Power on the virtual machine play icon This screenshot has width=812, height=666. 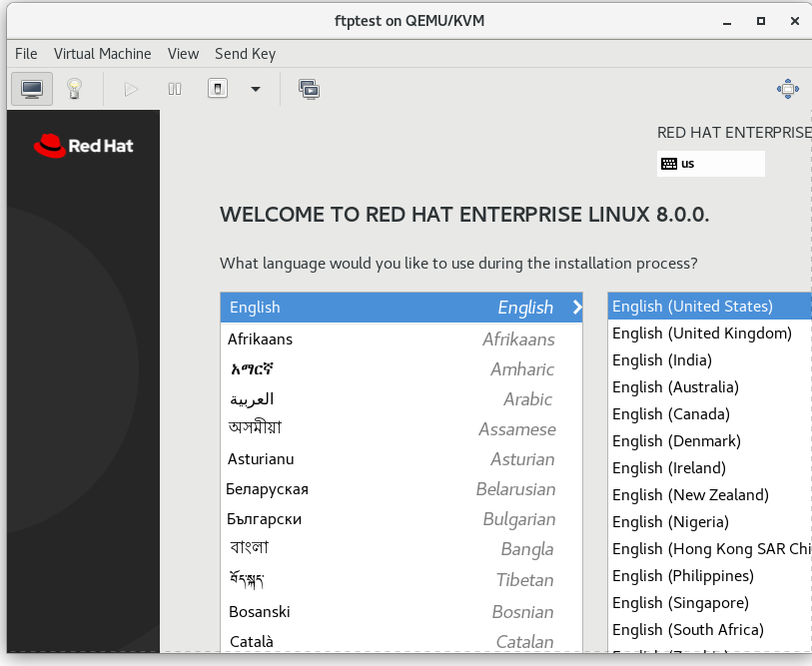pos(131,90)
